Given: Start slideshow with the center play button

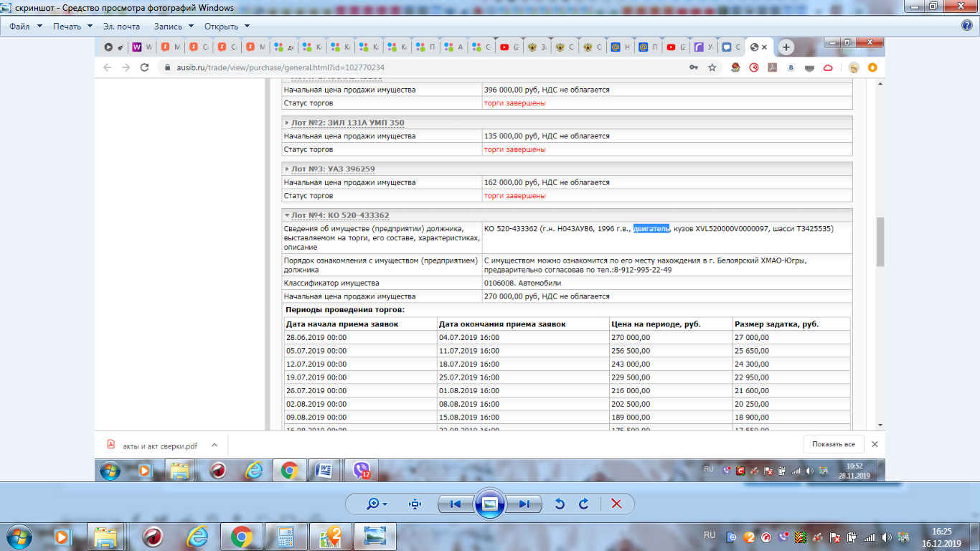Looking at the screenshot, I should pyautogui.click(x=490, y=504).
